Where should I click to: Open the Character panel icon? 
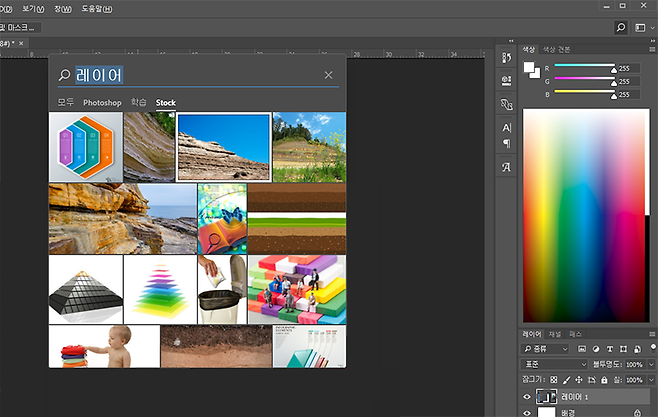506,127
